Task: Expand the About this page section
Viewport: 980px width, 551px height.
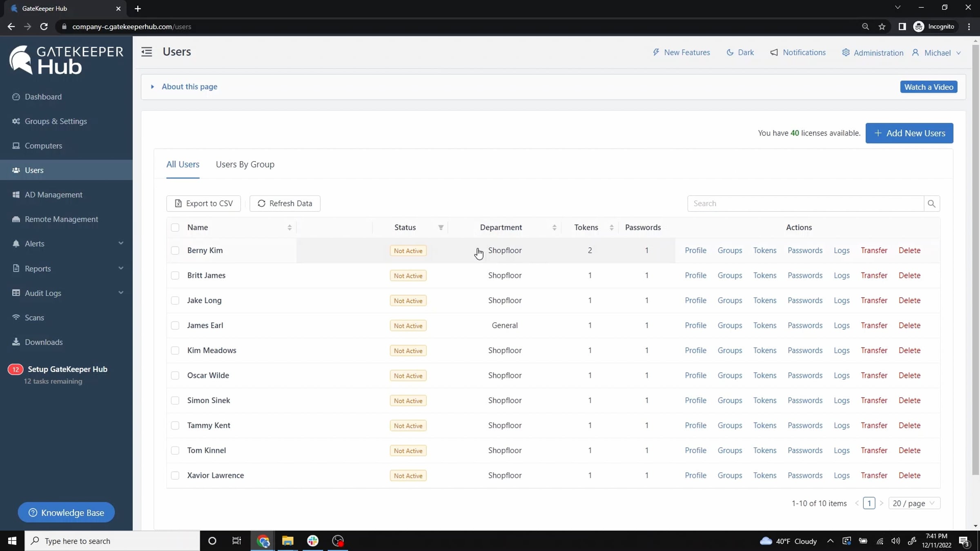Action: point(184,87)
